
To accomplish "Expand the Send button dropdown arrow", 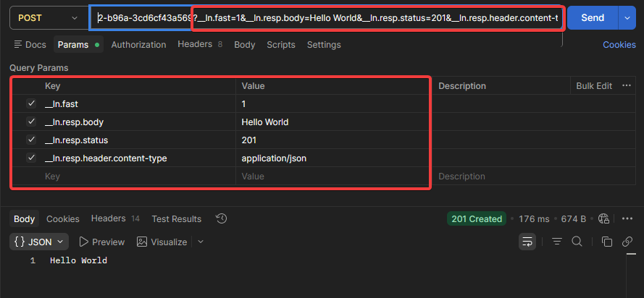I will [x=627, y=18].
